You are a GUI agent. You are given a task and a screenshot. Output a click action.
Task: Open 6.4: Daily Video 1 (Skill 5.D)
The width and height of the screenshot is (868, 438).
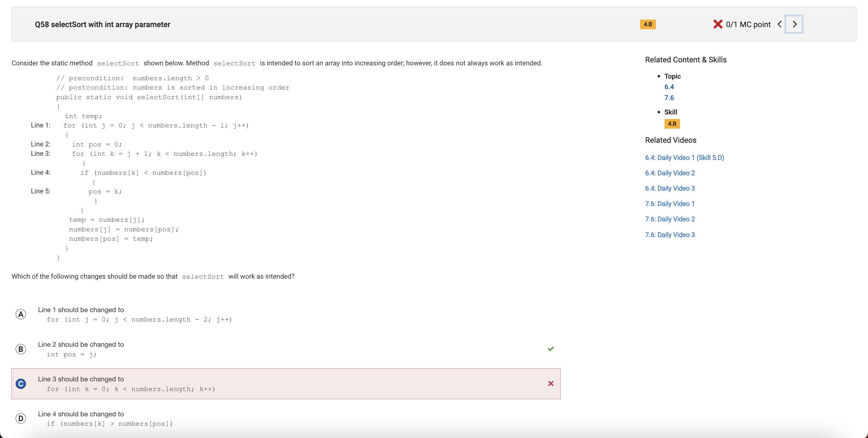(x=684, y=158)
